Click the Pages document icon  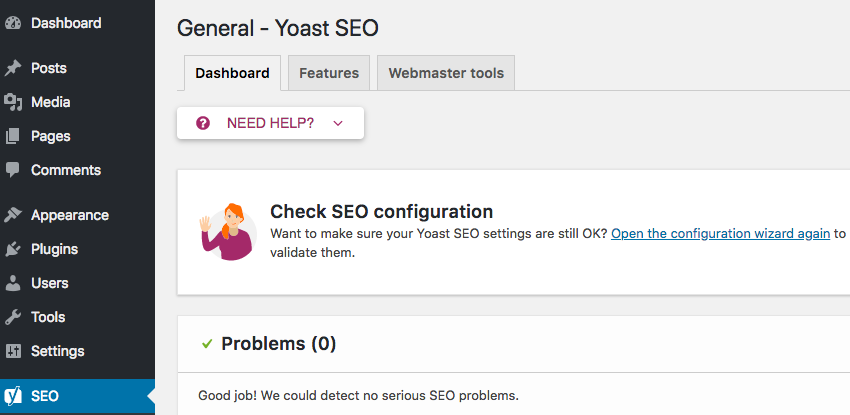(x=12, y=137)
